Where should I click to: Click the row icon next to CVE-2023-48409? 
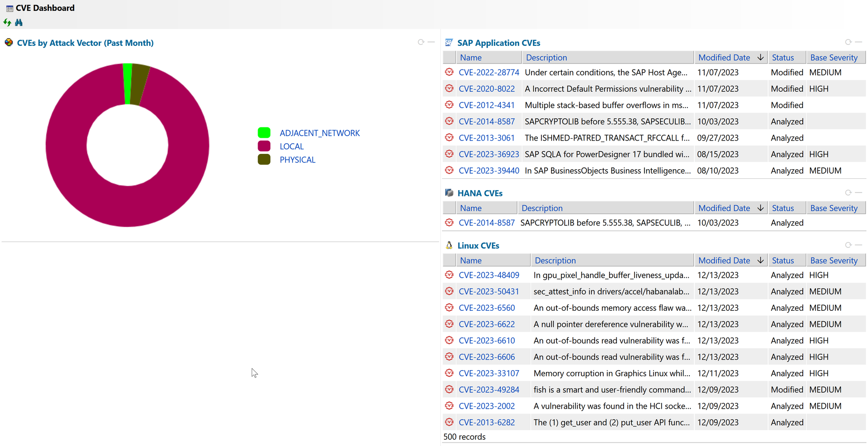[449, 275]
